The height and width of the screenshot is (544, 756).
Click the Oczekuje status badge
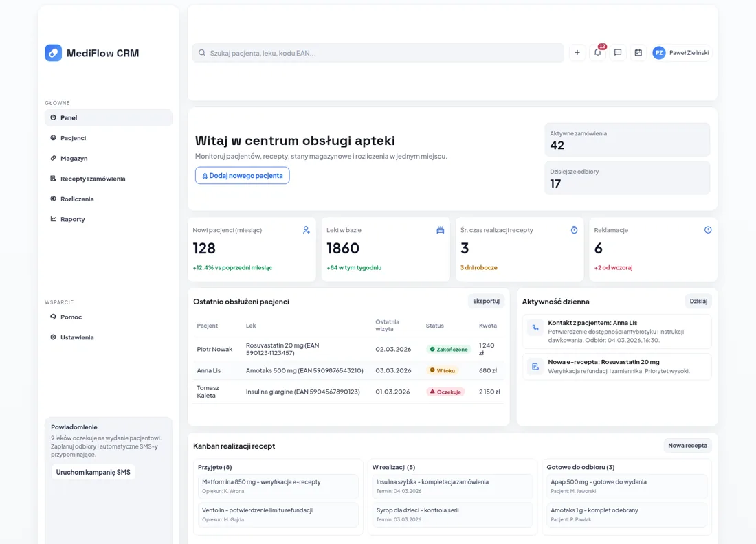[x=445, y=392]
